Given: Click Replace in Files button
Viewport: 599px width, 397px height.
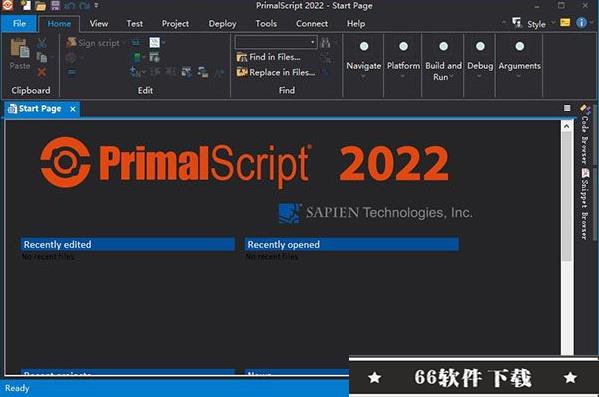Looking at the screenshot, I should (x=276, y=72).
